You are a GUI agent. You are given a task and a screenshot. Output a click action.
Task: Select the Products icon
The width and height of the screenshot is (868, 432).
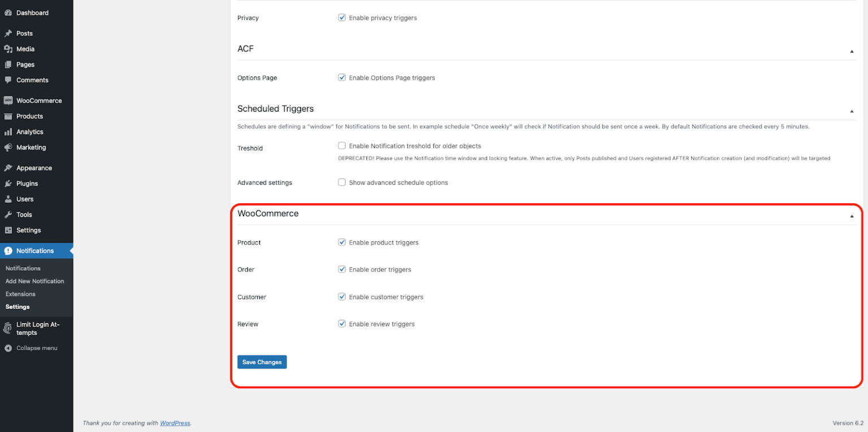(x=8, y=116)
